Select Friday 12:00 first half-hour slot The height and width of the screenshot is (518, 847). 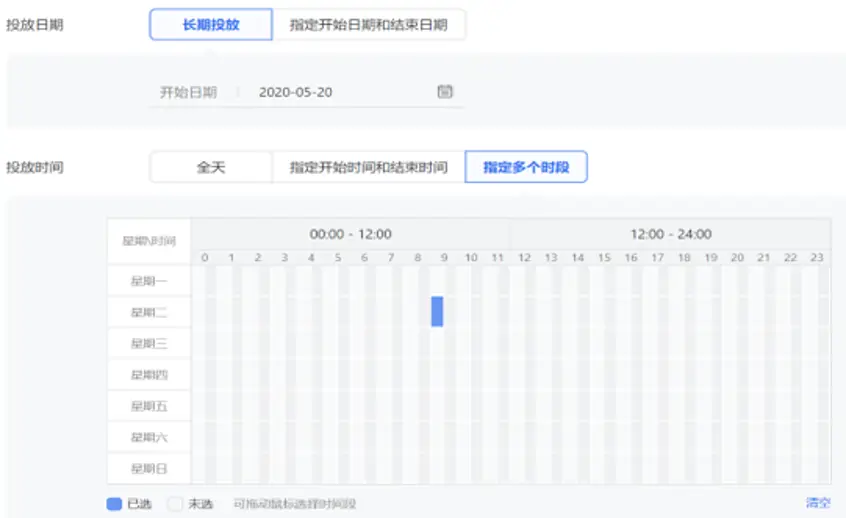pos(517,406)
